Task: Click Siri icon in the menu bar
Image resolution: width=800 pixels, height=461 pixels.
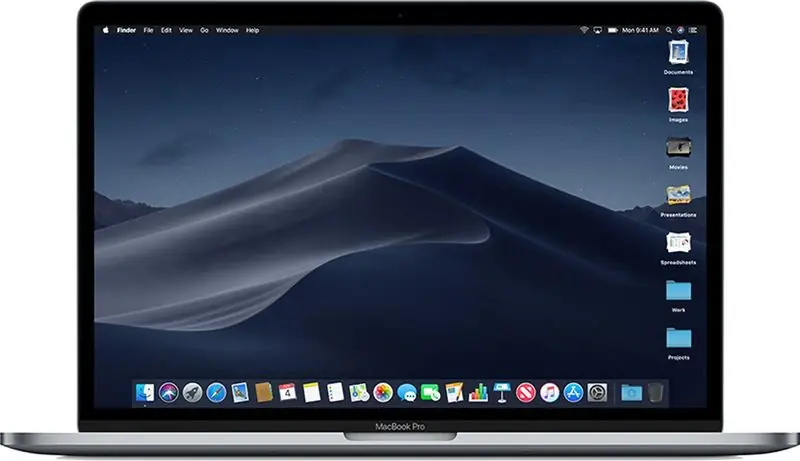Action: 681,30
